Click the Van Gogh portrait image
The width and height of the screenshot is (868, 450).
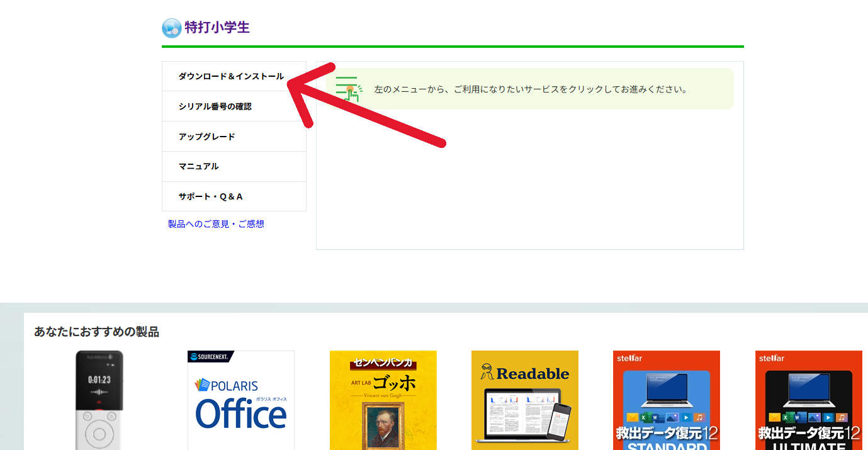383,427
